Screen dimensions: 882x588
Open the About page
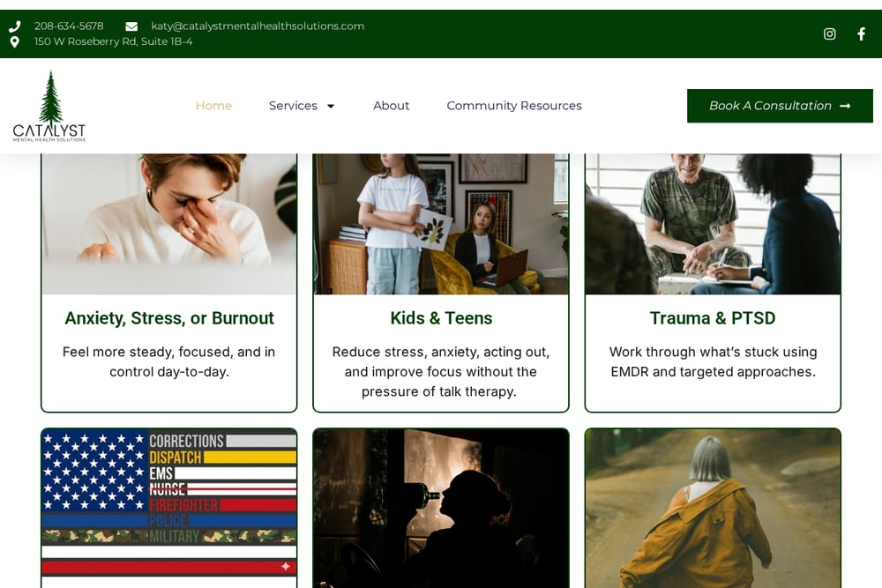391,106
